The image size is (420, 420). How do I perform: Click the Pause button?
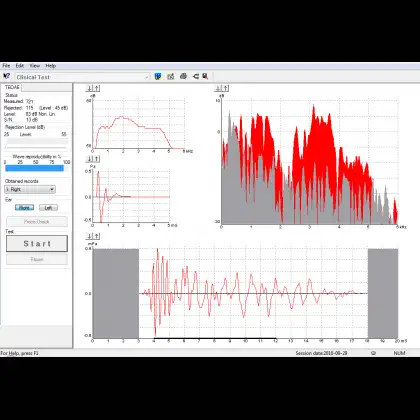coord(37,259)
